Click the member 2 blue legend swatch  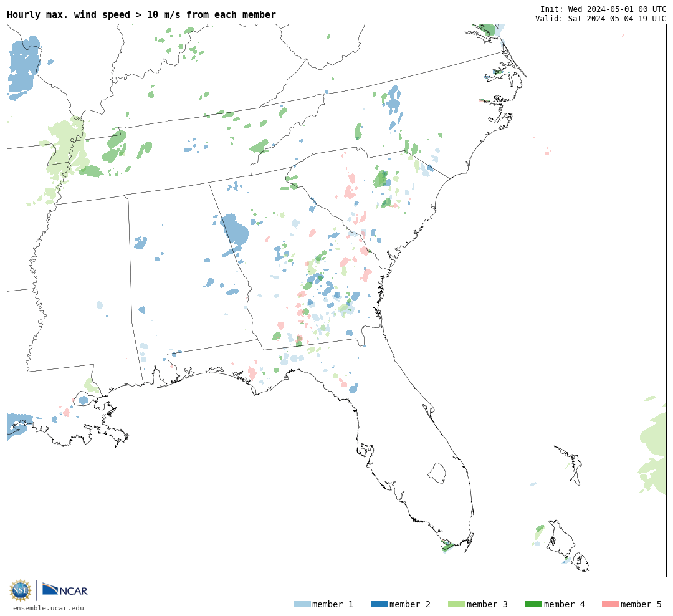pos(379,604)
